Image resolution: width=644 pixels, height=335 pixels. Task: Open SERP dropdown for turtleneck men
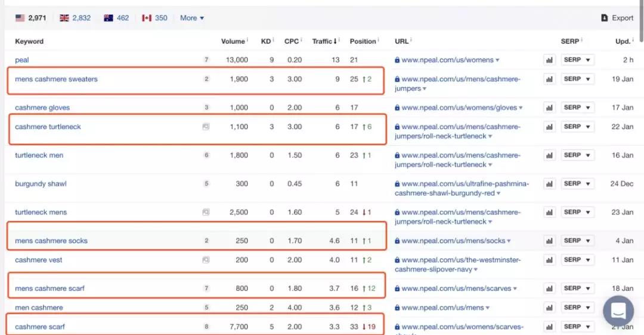pyautogui.click(x=577, y=155)
